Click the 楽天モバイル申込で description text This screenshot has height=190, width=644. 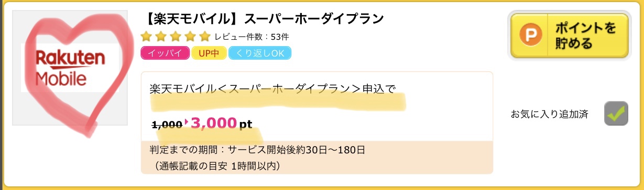(x=272, y=88)
